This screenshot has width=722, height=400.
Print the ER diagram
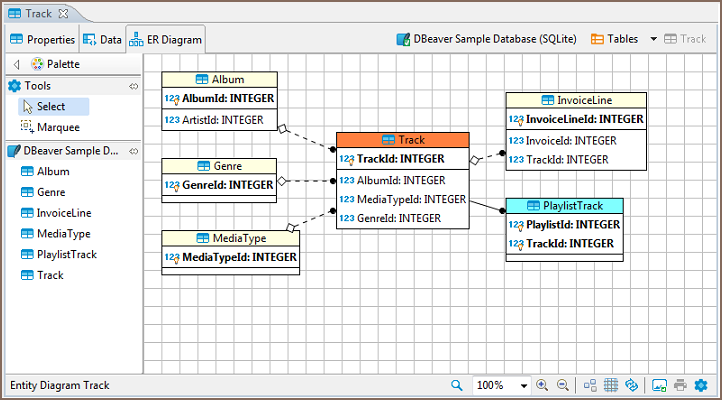[x=680, y=385]
